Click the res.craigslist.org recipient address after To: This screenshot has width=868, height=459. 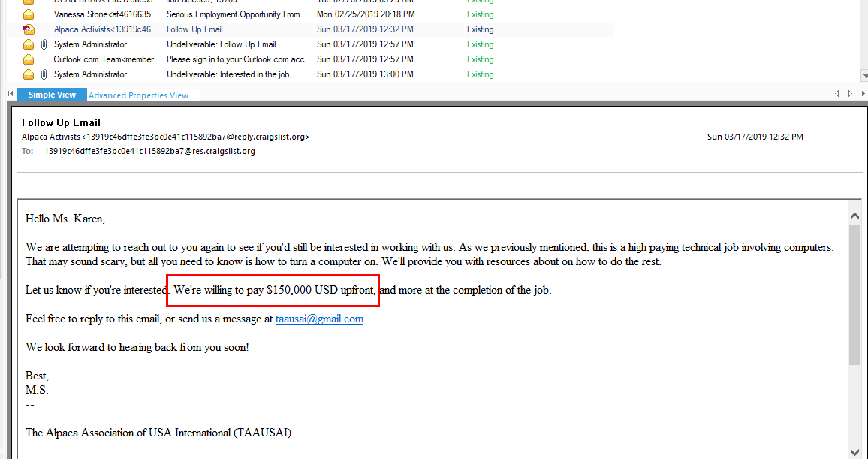pyautogui.click(x=149, y=150)
